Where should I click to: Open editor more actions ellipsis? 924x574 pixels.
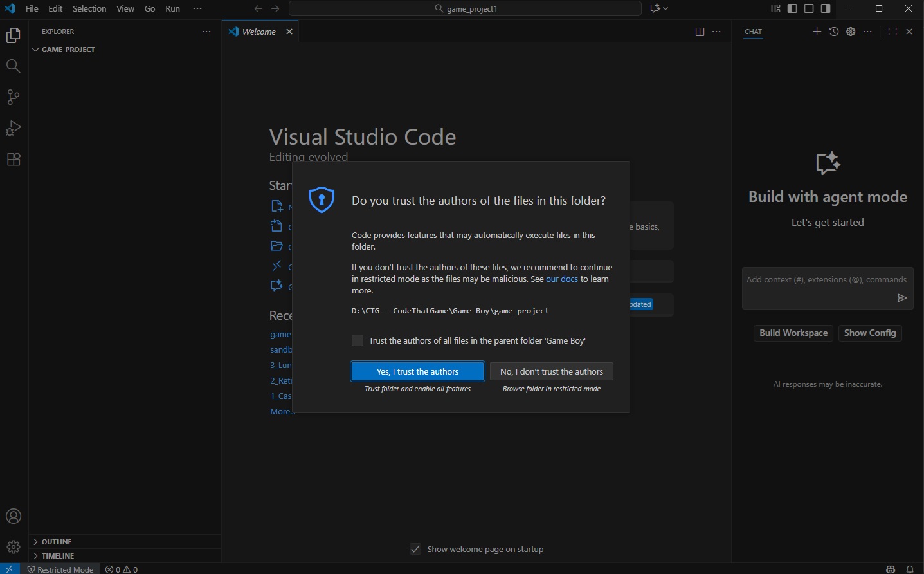(x=717, y=32)
